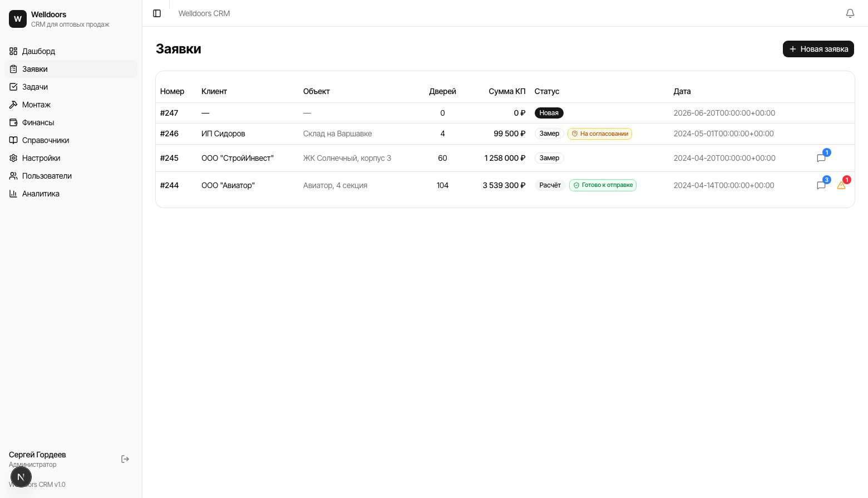
Task: Click the Новая status badge
Action: [549, 113]
